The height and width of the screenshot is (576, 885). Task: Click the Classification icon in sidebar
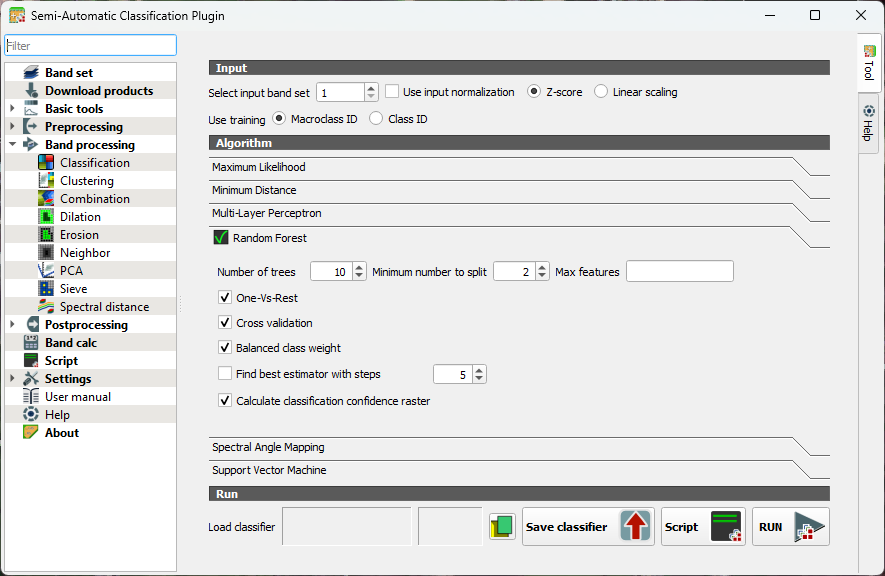coord(46,163)
